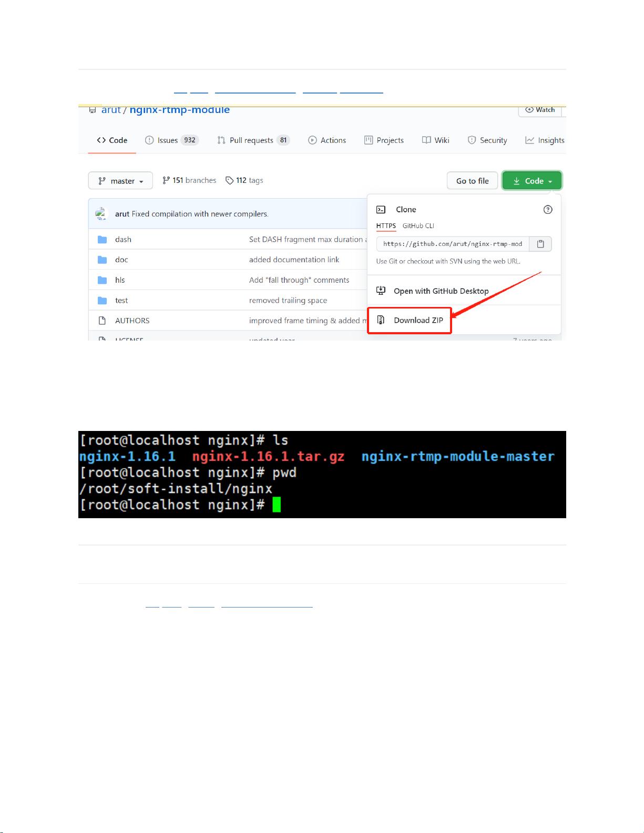Click 'nginx-1.16.1.tar.gz' in terminal listing
The height and width of the screenshot is (833, 644).
pos(269,456)
